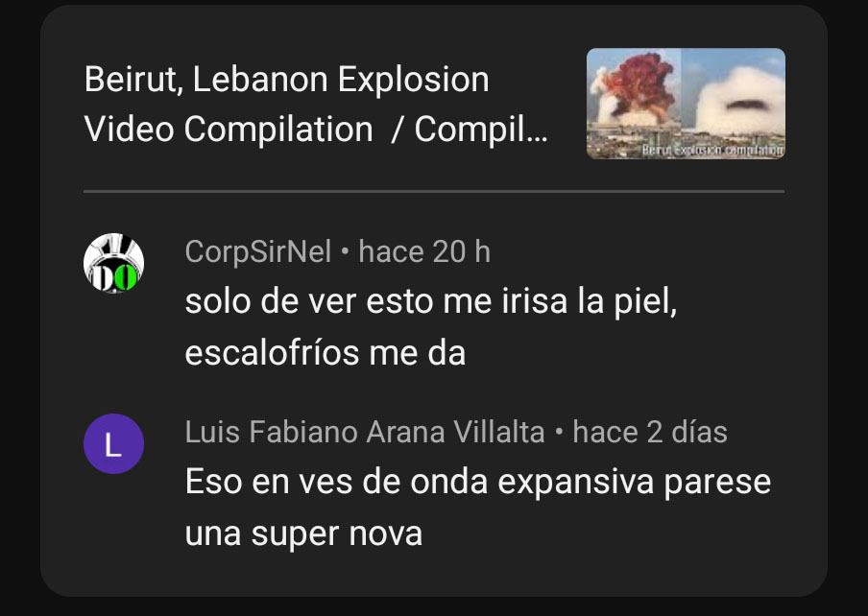Tap the 'escalofríos me da' comment line
The height and width of the screenshot is (616, 868).
point(325,353)
